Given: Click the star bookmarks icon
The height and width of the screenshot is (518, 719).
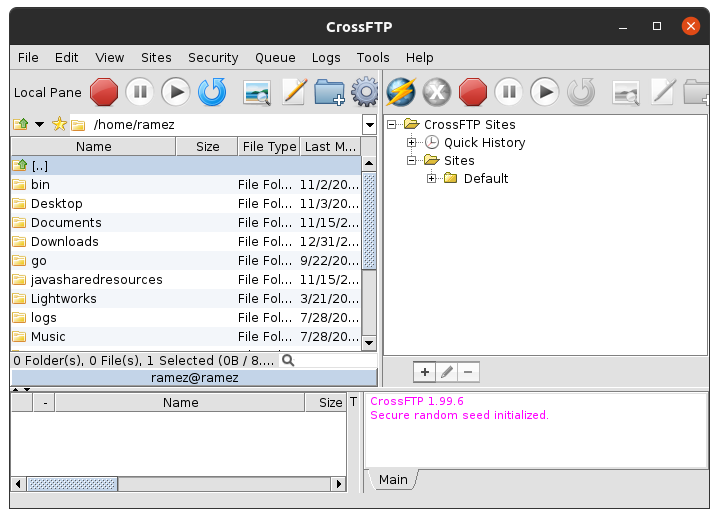Looking at the screenshot, I should click(59, 125).
